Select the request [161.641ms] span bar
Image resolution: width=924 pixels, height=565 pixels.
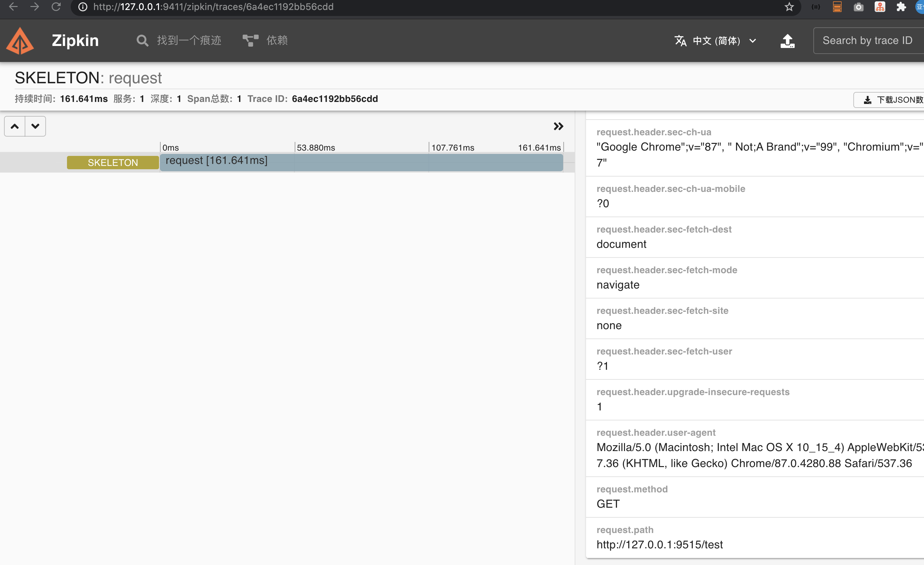click(x=361, y=162)
